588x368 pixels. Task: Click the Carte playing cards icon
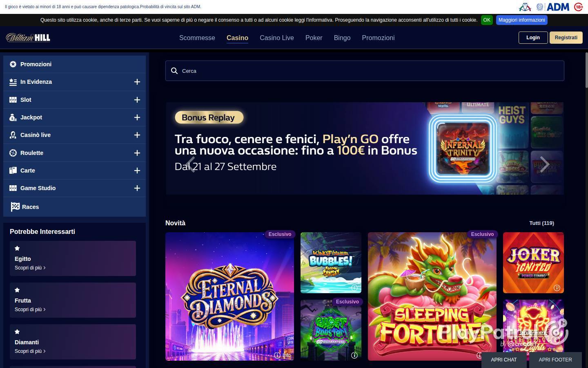(x=13, y=171)
